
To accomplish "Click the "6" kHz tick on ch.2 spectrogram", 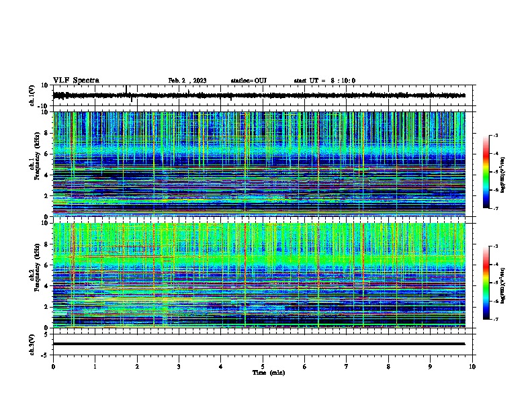I will pos(47,265).
